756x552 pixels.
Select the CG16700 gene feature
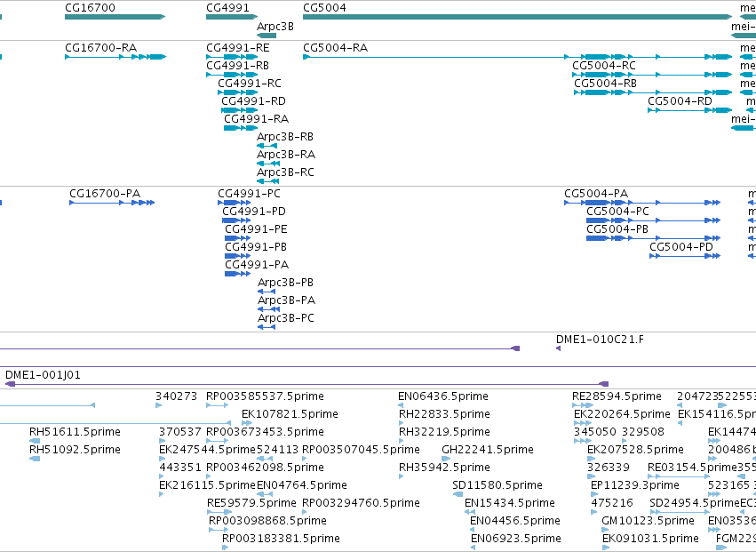115,17
